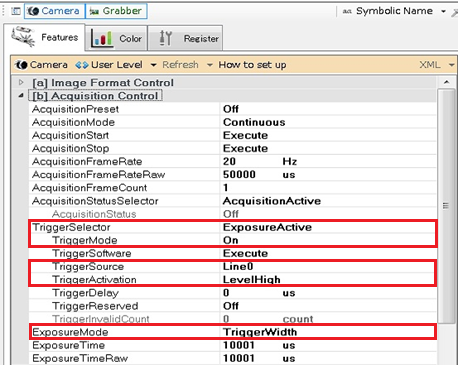Select the AcquisitionMode label

[73, 122]
